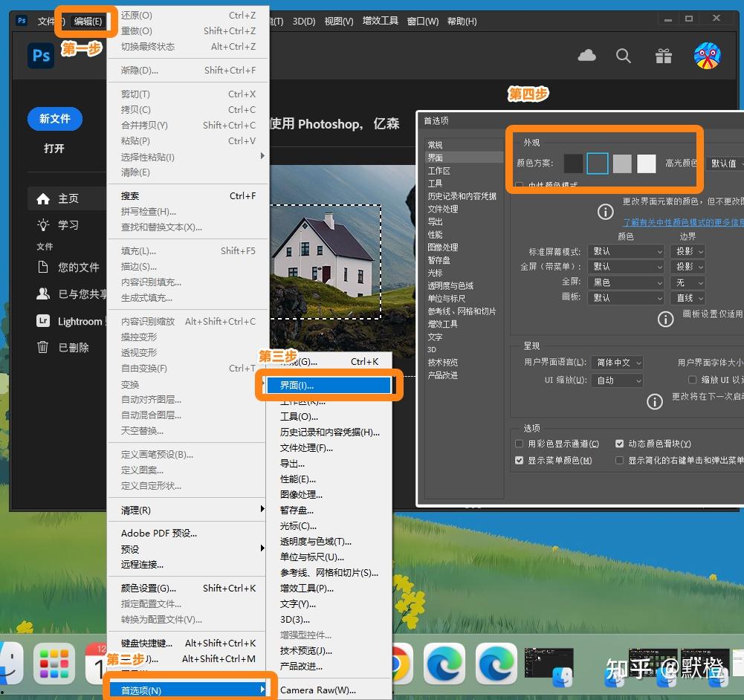Open UI 缩放 dropdown showing 自动

click(617, 380)
